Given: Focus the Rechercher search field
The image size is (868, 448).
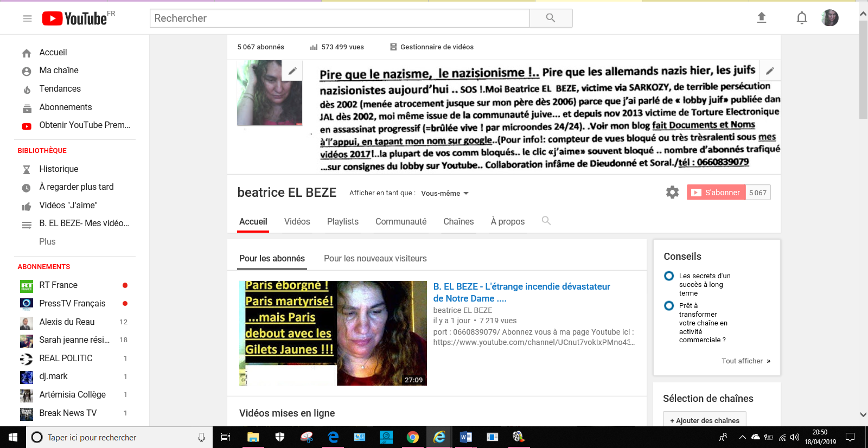Looking at the screenshot, I should coord(340,18).
